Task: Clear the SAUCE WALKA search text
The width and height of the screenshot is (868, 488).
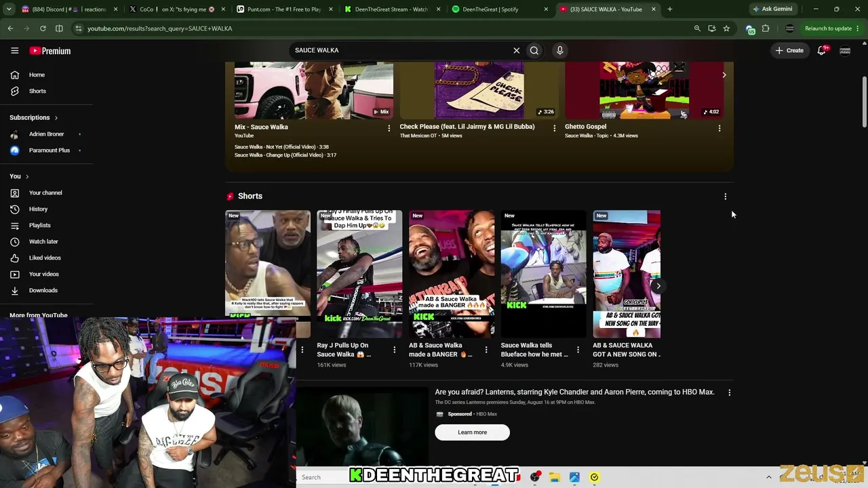Action: coord(516,50)
